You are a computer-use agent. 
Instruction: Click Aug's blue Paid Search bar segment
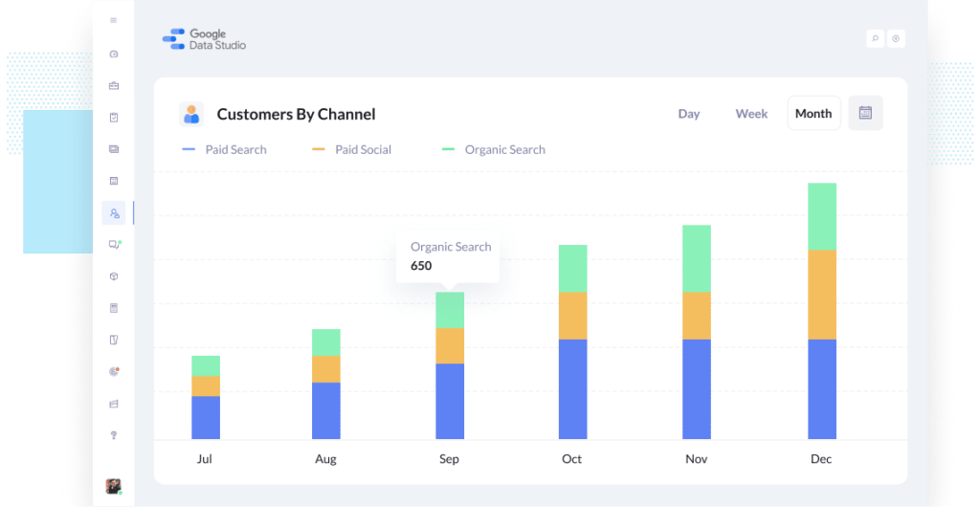[326, 410]
